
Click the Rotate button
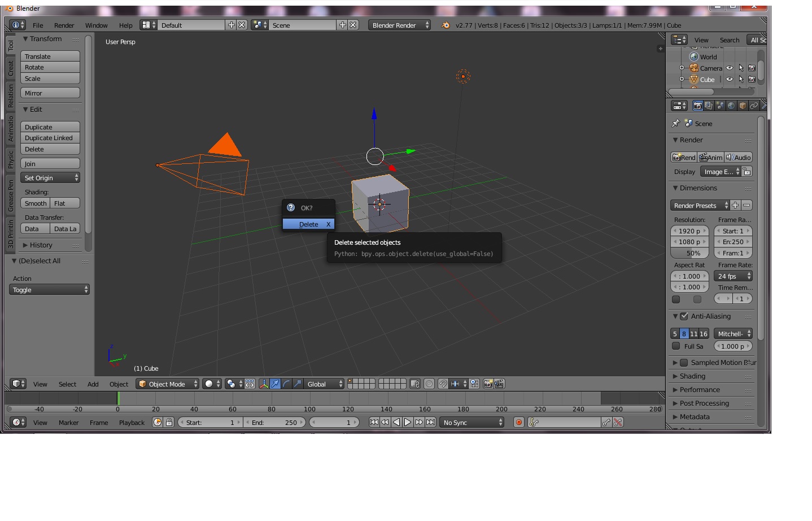pyautogui.click(x=50, y=67)
